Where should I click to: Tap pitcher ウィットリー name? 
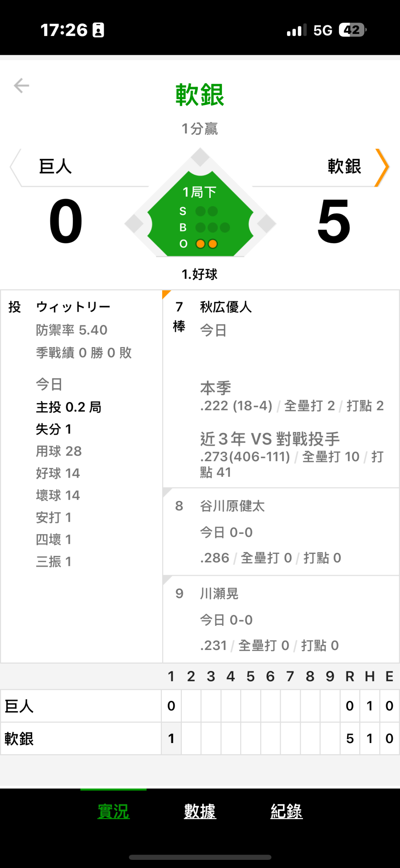point(73,307)
